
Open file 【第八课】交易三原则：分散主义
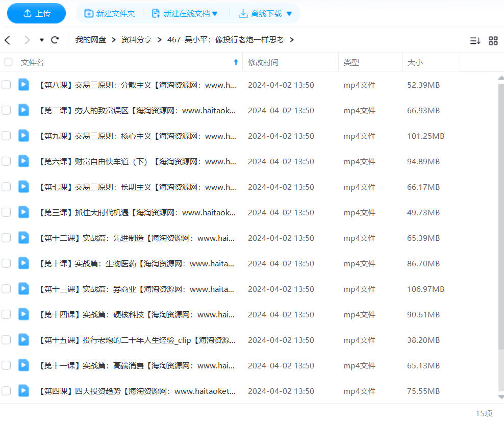click(x=137, y=85)
